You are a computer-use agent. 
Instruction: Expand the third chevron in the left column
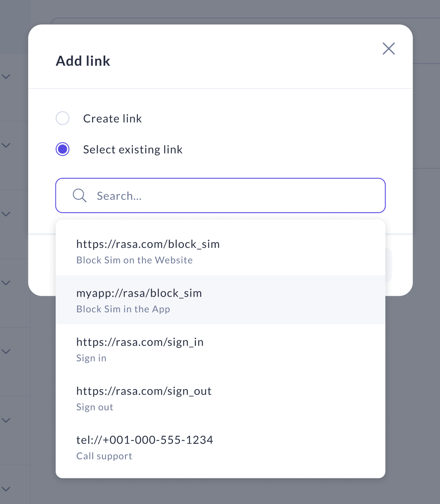coord(6,214)
